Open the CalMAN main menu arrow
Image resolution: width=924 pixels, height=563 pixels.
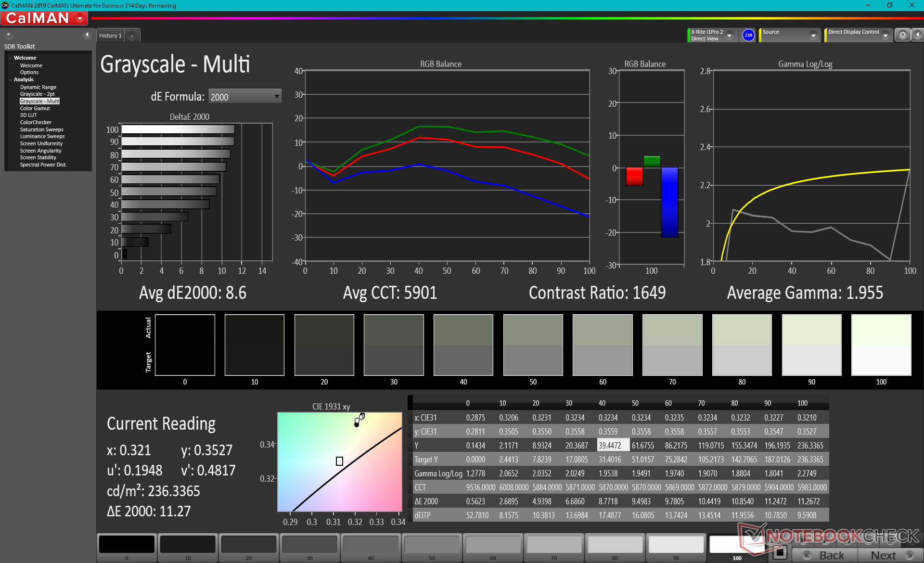[80, 18]
